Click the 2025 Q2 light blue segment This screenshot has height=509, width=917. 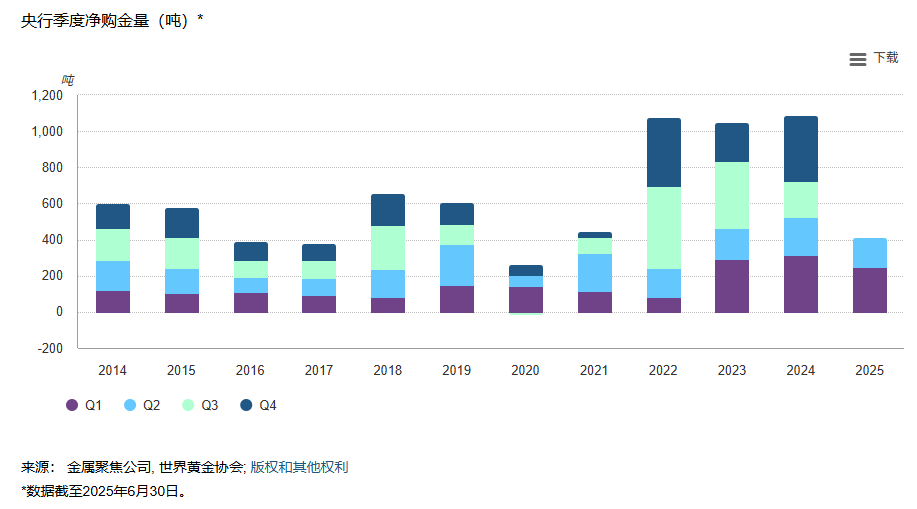point(869,253)
